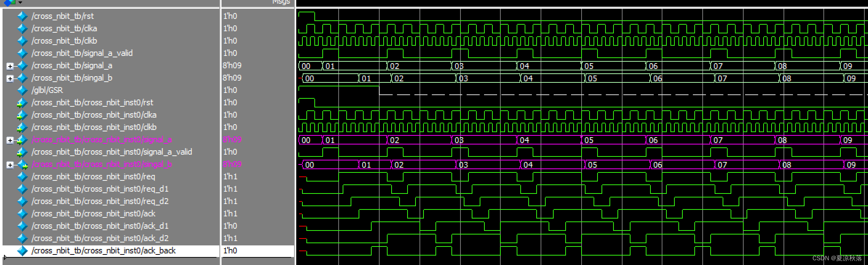Click the 01 segment on tb/singal_b waveform
Image resolution: width=868 pixels, height=265 pixels.
click(375, 78)
